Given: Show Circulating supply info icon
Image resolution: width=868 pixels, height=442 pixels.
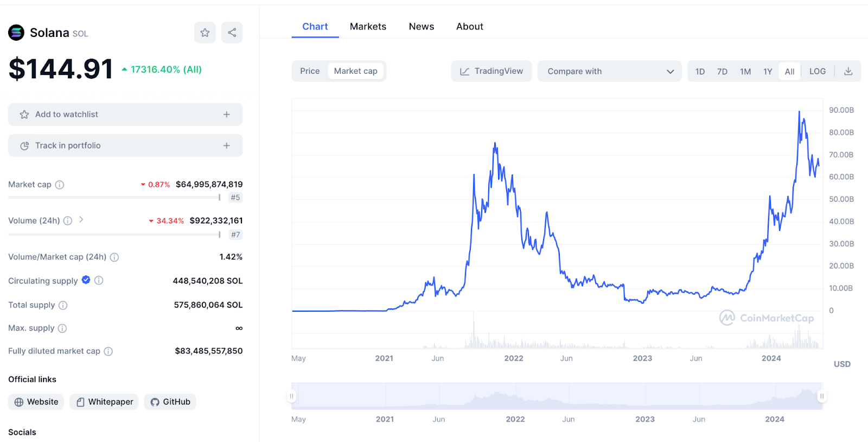Looking at the screenshot, I should pos(99,280).
